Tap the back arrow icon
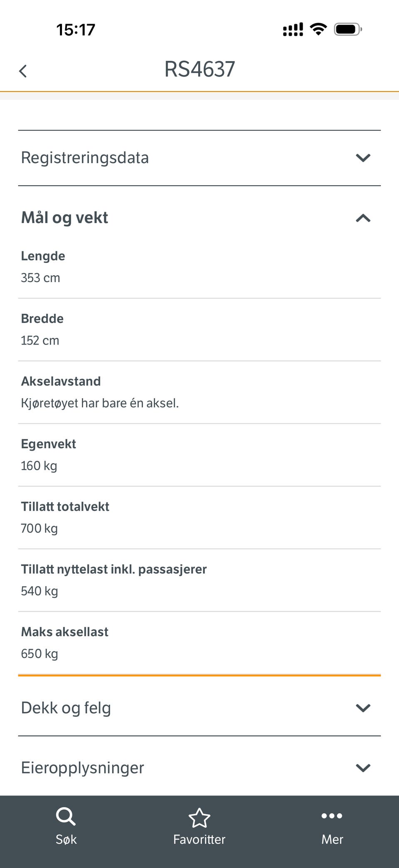Viewport: 399px width, 868px height. [x=23, y=71]
